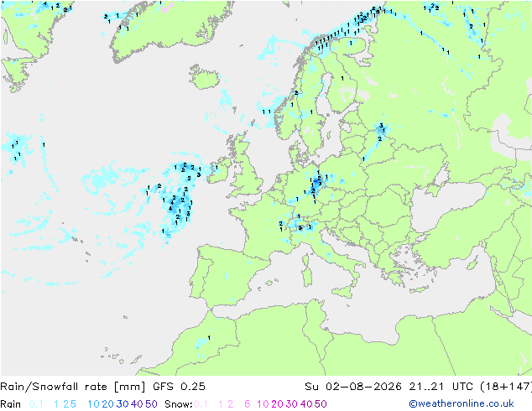Select the 20 value in Rain legend
The height and width of the screenshot is (411, 532).
click(x=108, y=404)
